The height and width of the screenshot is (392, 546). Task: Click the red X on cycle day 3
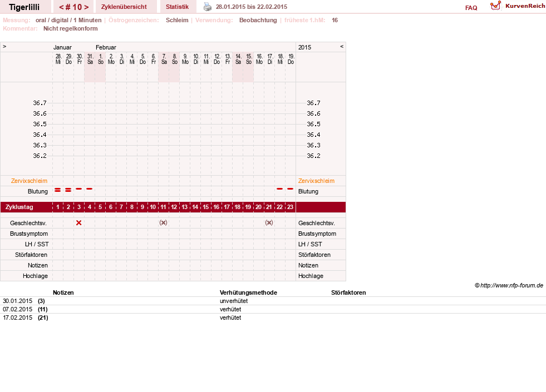pyautogui.click(x=78, y=222)
